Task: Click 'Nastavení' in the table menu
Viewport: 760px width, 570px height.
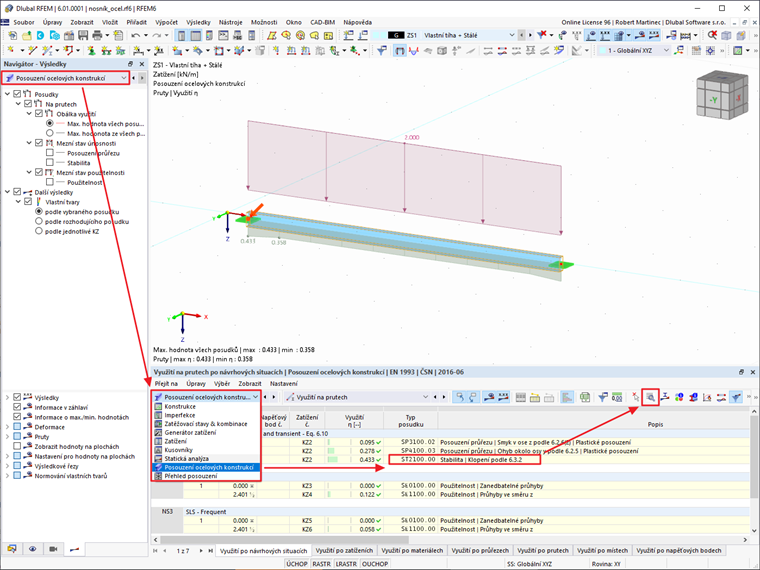Action: point(284,383)
